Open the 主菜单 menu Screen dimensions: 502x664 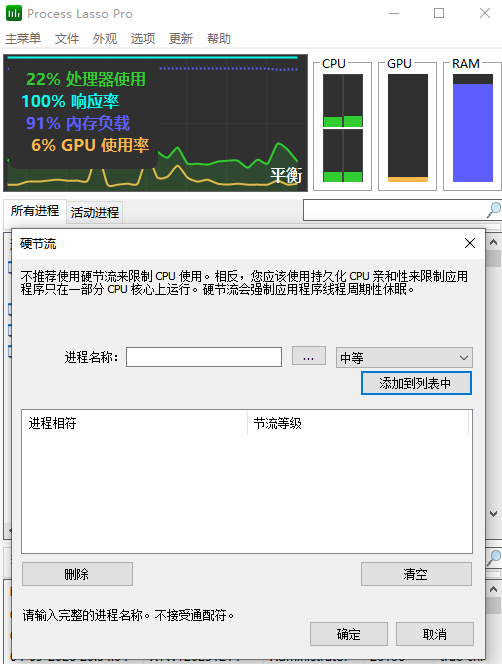[x=23, y=39]
